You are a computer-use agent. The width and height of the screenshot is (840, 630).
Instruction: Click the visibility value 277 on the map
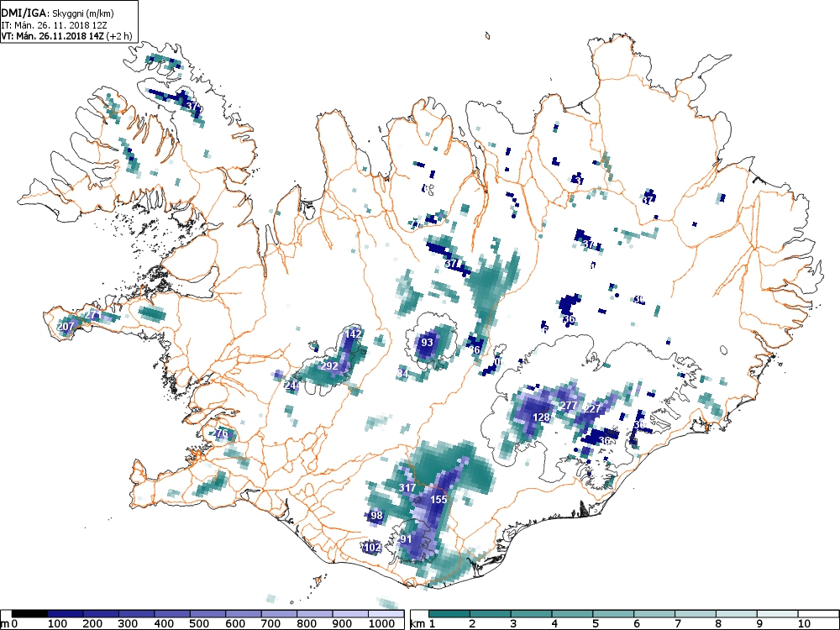tap(568, 406)
